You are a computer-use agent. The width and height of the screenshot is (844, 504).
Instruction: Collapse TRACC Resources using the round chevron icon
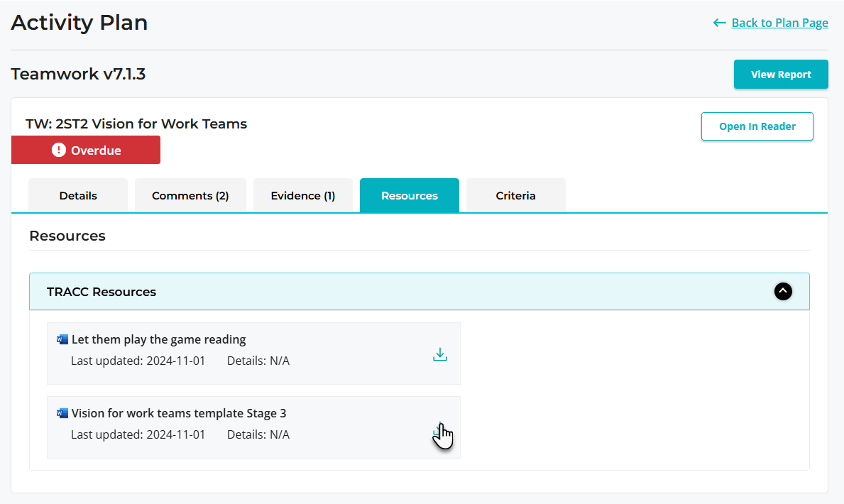[x=783, y=292]
